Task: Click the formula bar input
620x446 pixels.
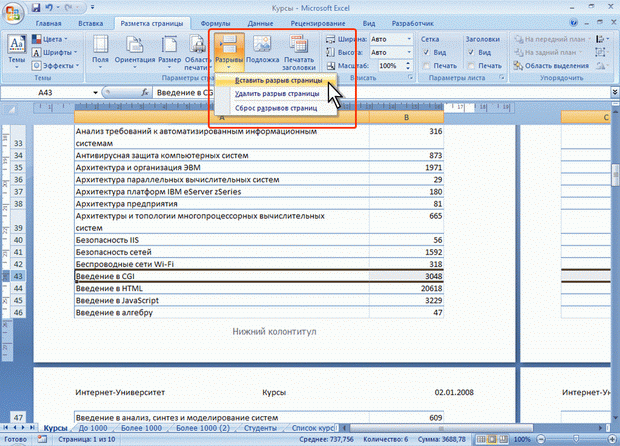Action: (381, 93)
